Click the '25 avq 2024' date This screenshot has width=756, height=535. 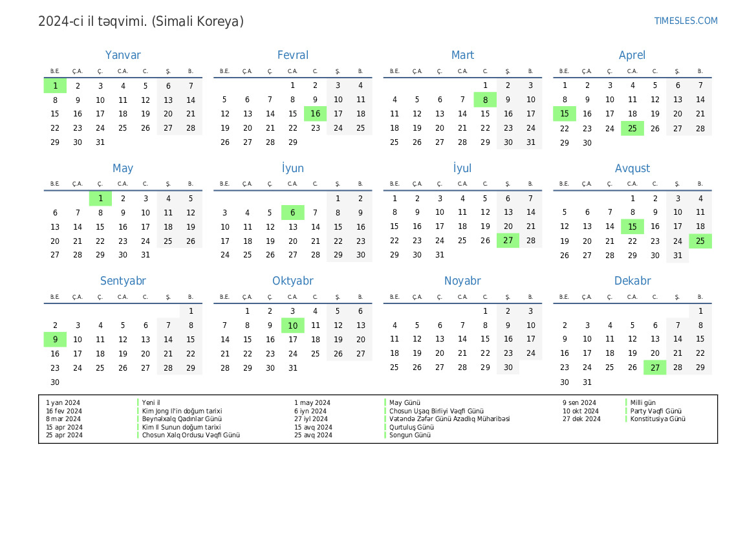[314, 435]
